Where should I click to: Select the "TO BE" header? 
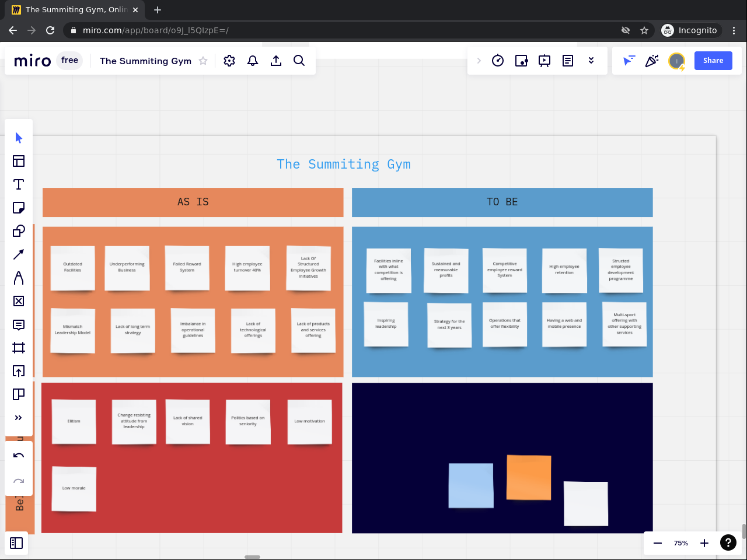[x=502, y=202]
